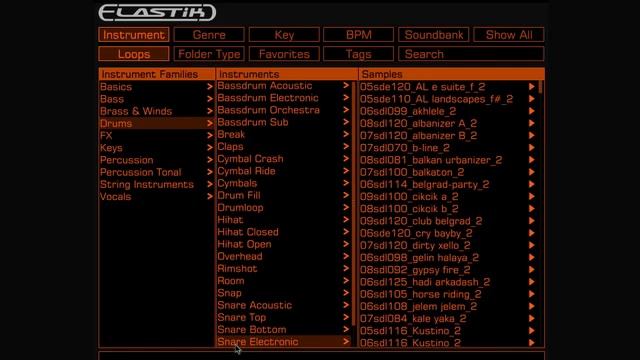The image size is (640, 360).
Task: Select the Break instrument
Action: (x=283, y=134)
